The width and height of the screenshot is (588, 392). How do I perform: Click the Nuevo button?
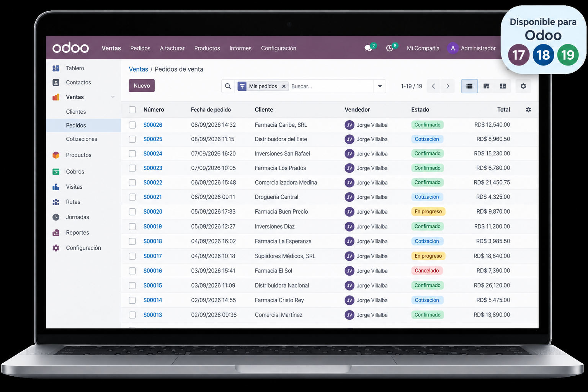click(x=142, y=86)
